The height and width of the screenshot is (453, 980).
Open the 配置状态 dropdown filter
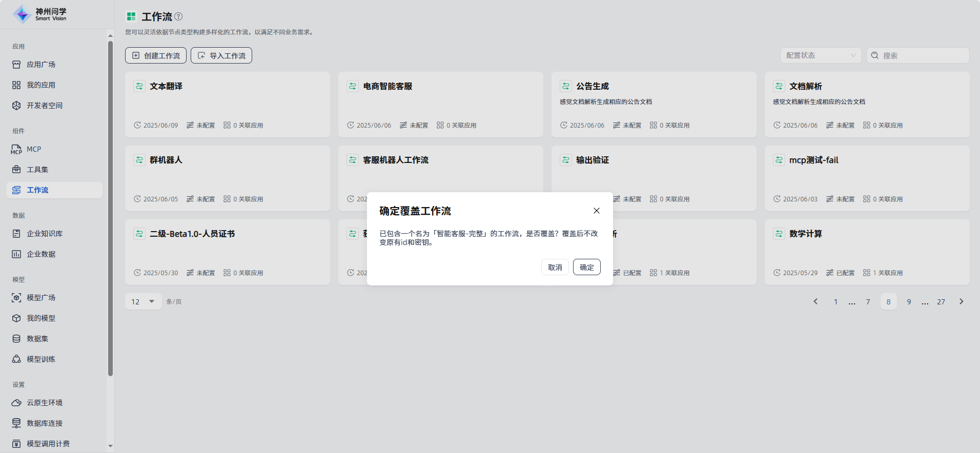[821, 55]
